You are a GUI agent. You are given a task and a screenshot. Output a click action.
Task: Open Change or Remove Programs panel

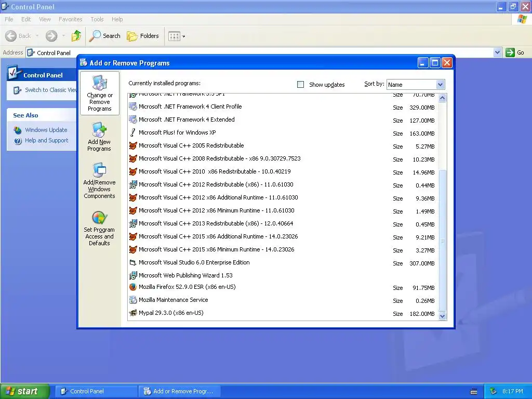[99, 94]
